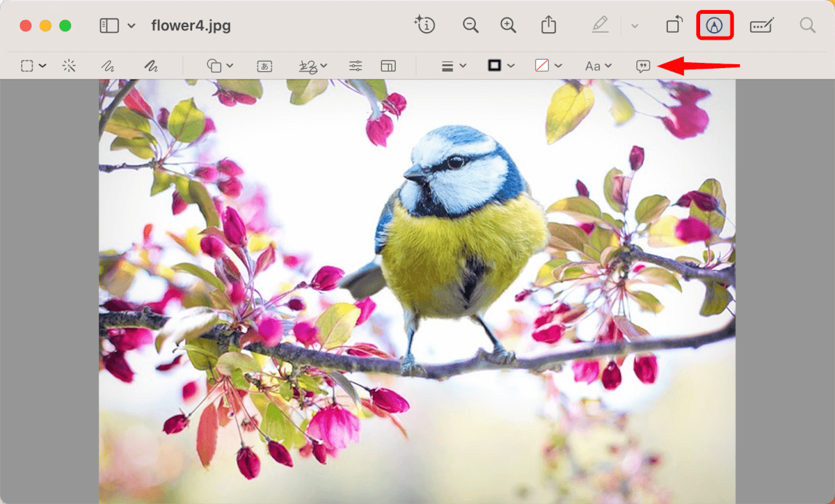This screenshot has width=835, height=504.
Task: Enter full screen with green button
Action: point(65,26)
